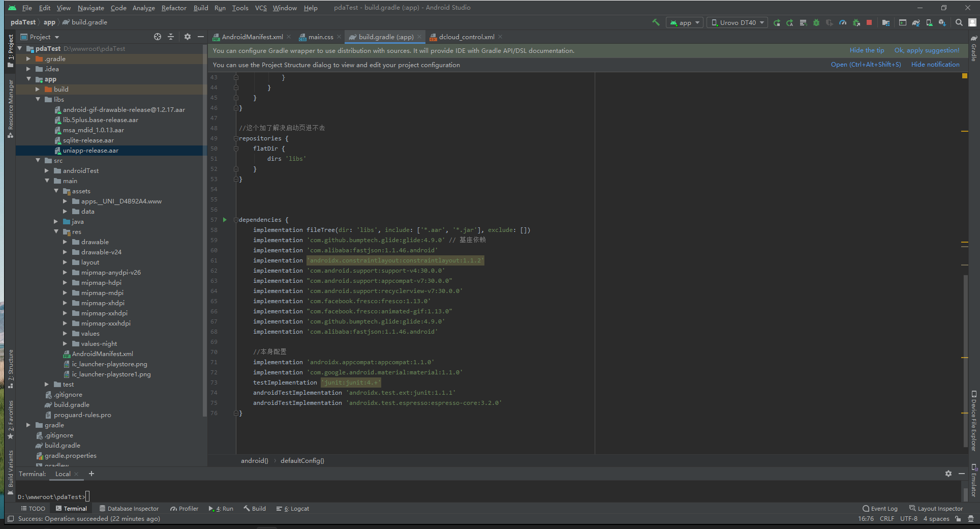Click the Search Everywhere magnifier icon
Viewport: 980px width, 529px height.
tap(959, 22)
